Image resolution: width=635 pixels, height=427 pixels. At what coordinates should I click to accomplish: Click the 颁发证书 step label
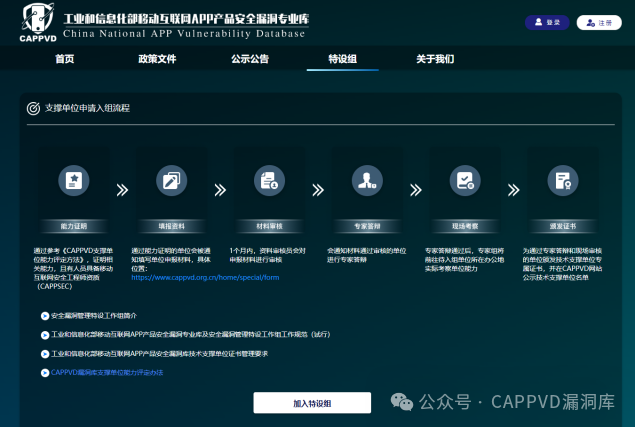coord(563,226)
